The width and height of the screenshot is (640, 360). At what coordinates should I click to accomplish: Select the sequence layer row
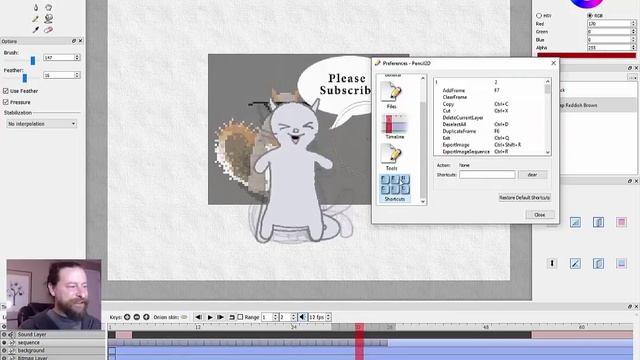pyautogui.click(x=53, y=342)
